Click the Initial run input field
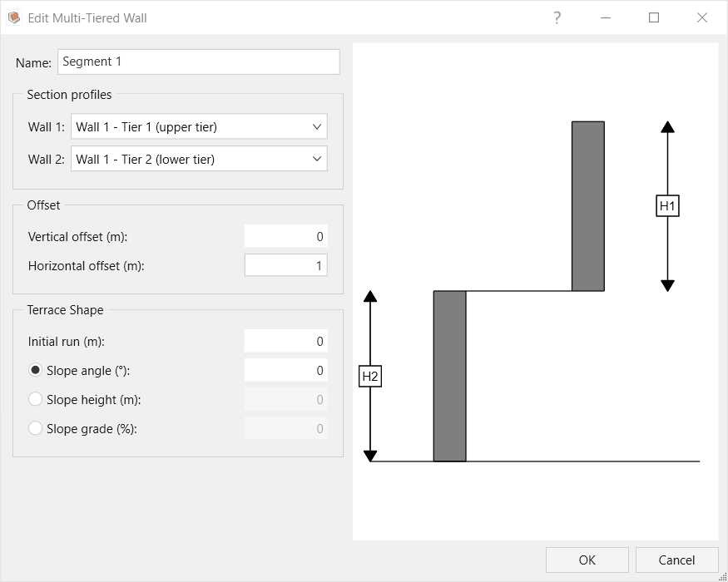The height and width of the screenshot is (582, 728). coord(286,341)
